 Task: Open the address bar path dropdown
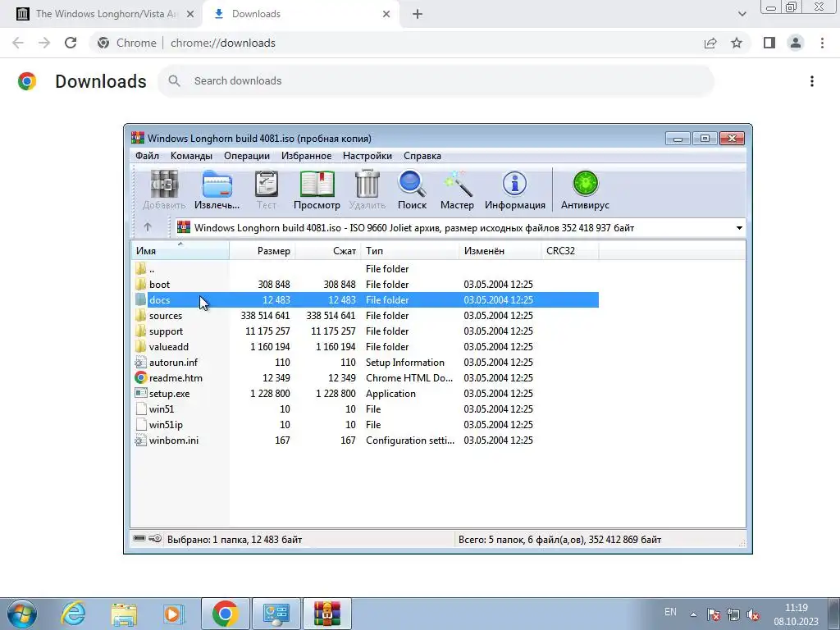point(739,228)
